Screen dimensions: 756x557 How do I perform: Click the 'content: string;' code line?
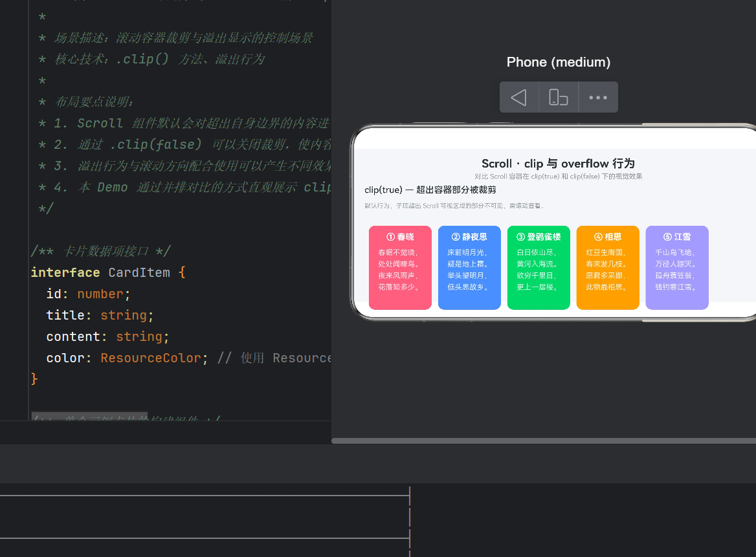click(x=107, y=337)
